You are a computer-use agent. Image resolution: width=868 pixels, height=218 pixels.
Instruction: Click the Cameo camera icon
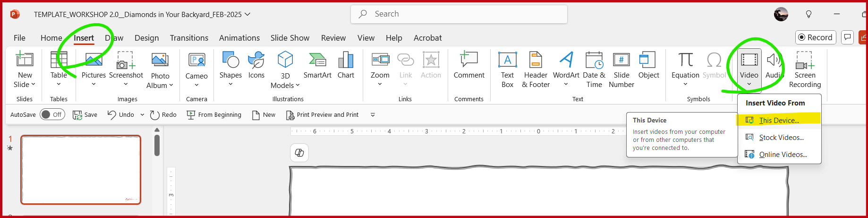196,60
